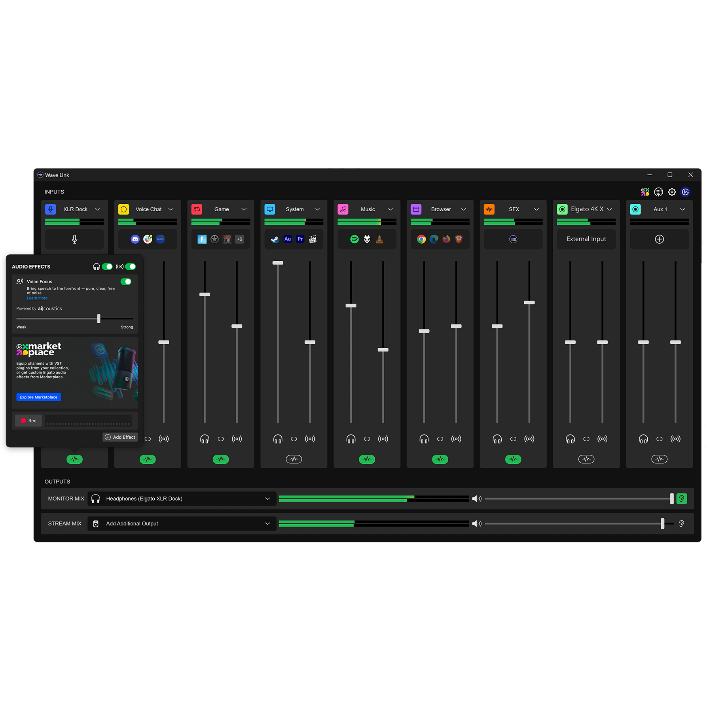Toggle the link icon on Music channel
709x728 pixels.
point(367,439)
